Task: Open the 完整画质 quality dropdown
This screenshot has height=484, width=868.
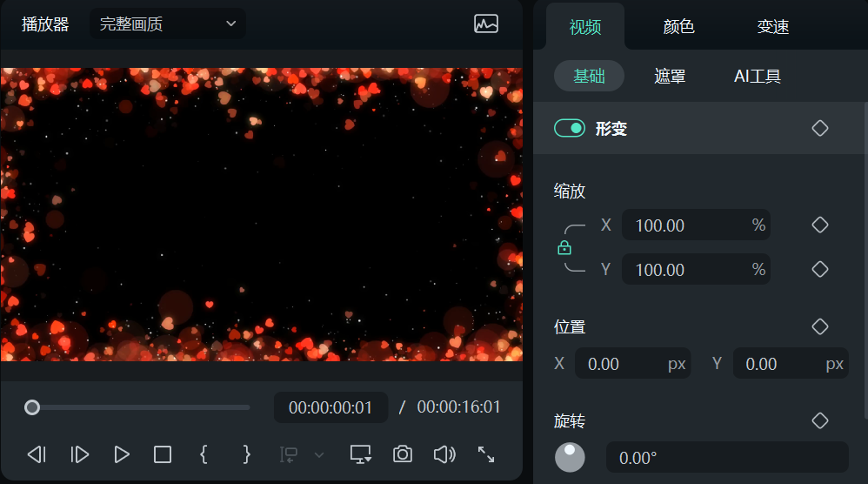Action: tap(168, 24)
